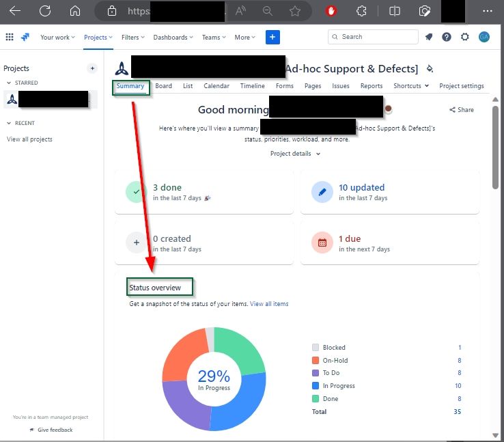The width and height of the screenshot is (504, 442).
Task: Open the settings gear icon
Action: [465, 37]
